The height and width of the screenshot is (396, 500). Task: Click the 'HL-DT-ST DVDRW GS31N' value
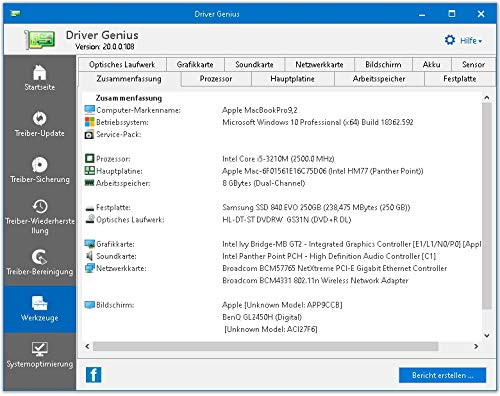pos(286,220)
